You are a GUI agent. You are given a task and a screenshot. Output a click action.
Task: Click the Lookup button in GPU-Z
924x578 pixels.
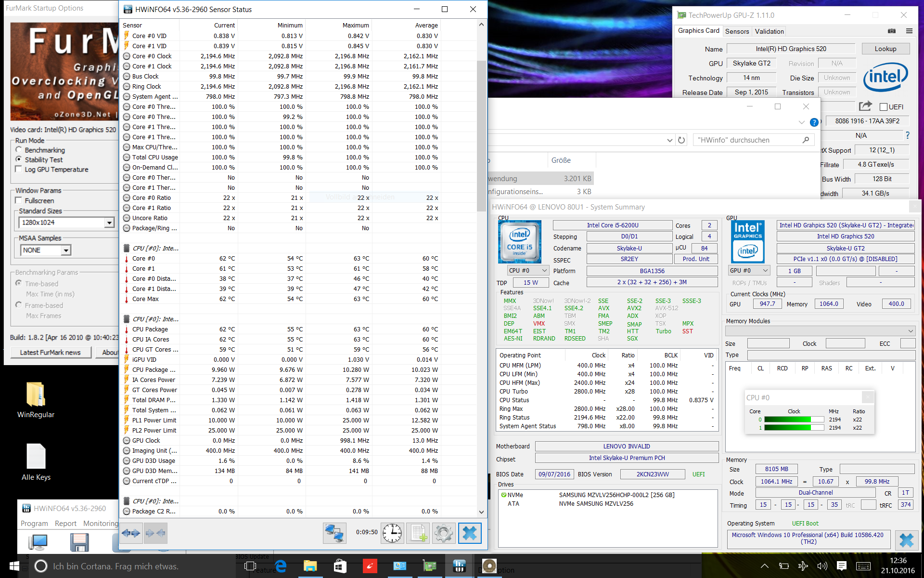click(885, 49)
